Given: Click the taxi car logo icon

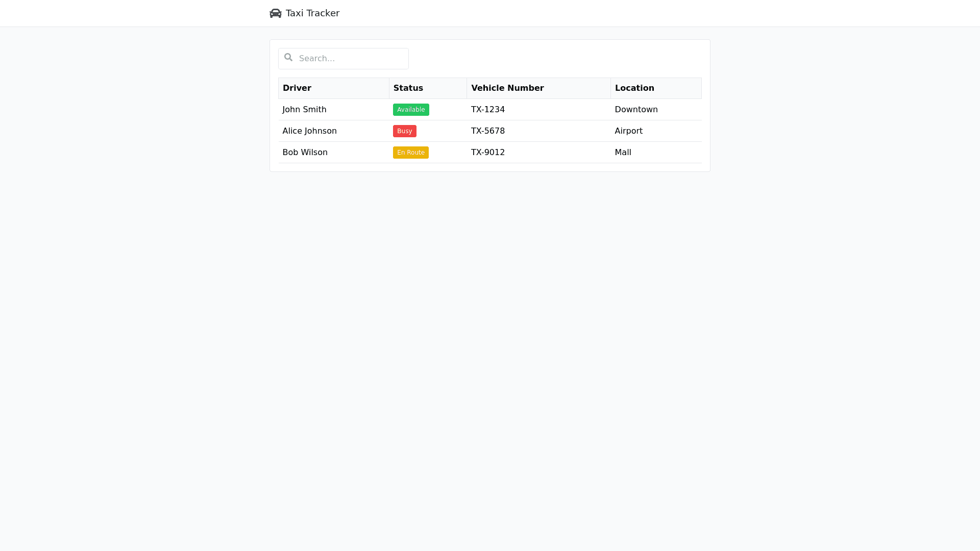Looking at the screenshot, I should [x=275, y=13].
